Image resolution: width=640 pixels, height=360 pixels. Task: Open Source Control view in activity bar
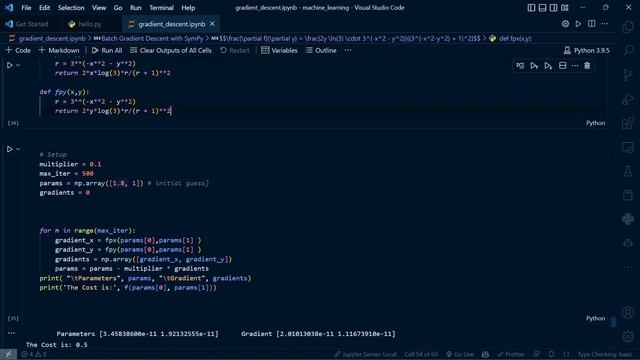tap(628, 75)
